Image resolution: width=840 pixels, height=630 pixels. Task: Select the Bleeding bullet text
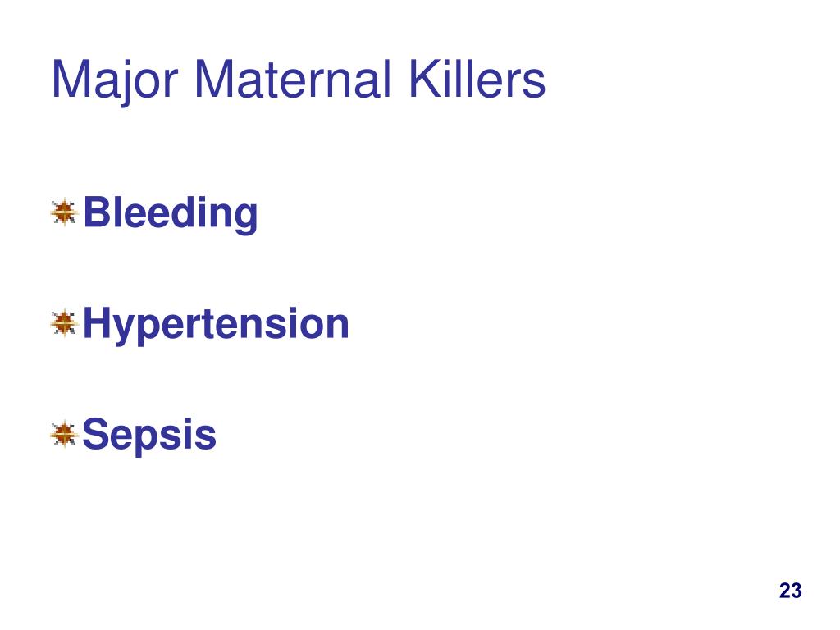tap(171, 214)
